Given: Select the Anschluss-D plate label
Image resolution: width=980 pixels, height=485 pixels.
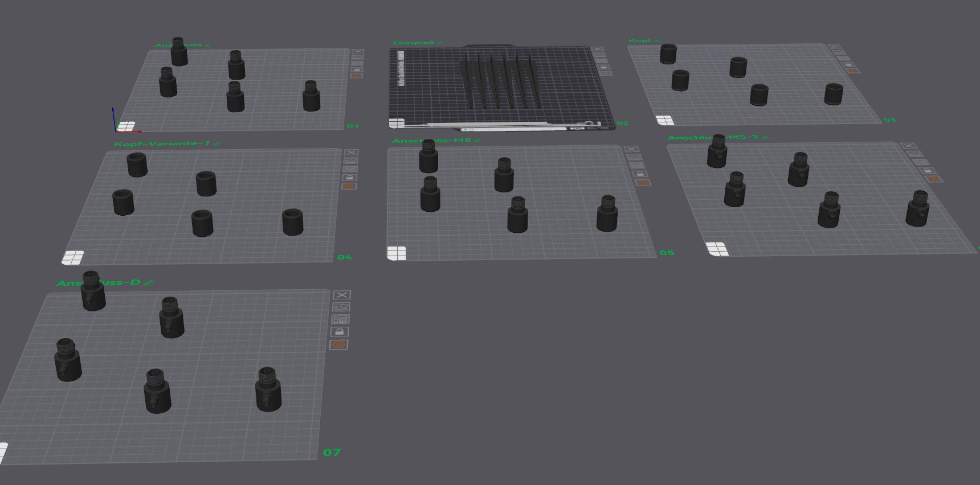Looking at the screenshot, I should point(98,282).
